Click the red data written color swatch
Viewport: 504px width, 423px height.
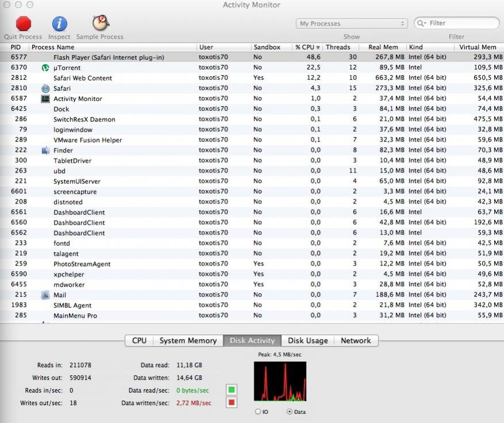(x=232, y=403)
